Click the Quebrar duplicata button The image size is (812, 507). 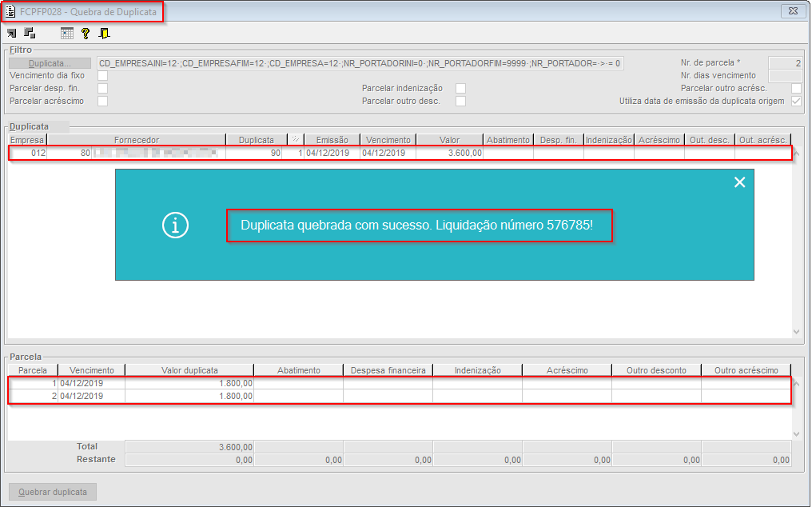[x=53, y=492]
